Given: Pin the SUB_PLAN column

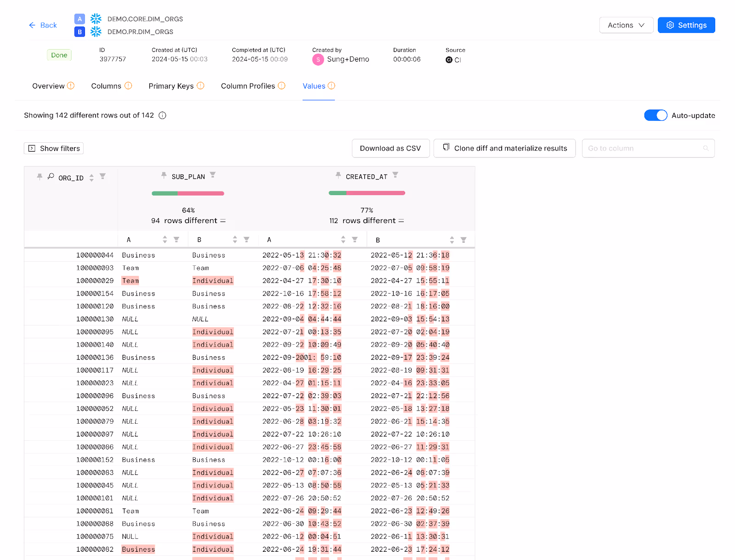Looking at the screenshot, I should [164, 175].
